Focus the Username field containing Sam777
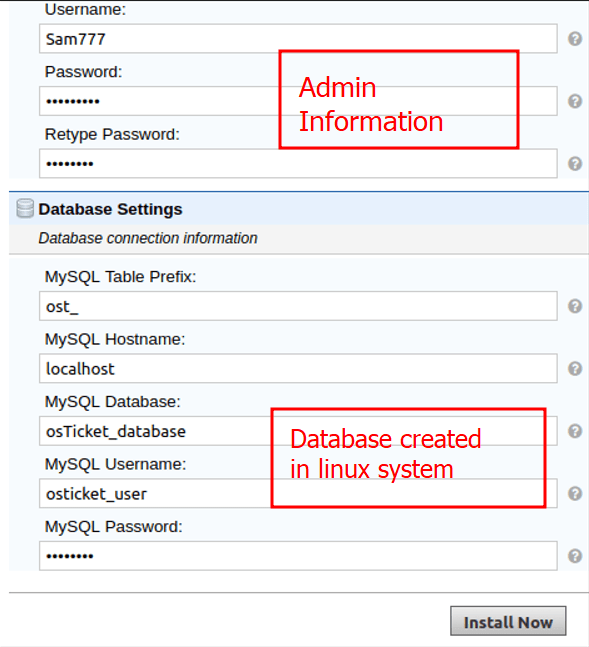589x647 pixels. pos(298,39)
